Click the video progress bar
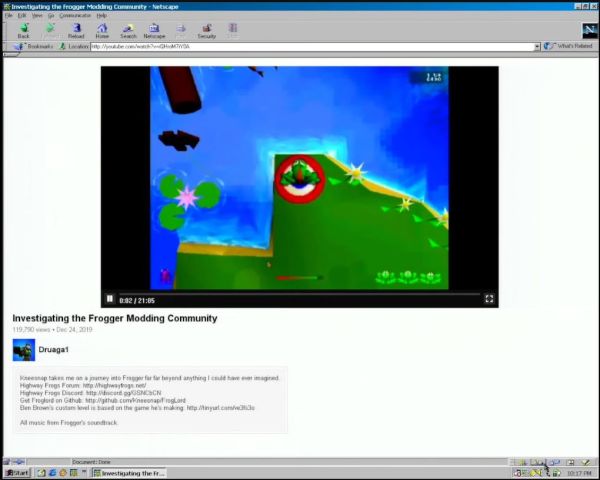 [x=300, y=292]
